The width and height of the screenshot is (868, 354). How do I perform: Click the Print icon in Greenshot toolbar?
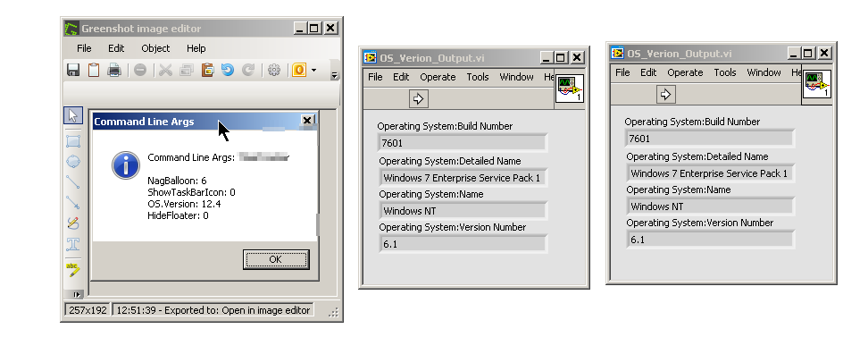click(114, 70)
